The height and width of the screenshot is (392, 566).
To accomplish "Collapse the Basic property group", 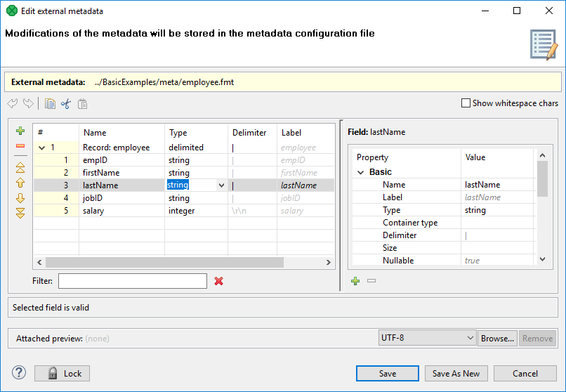I will tap(361, 172).
